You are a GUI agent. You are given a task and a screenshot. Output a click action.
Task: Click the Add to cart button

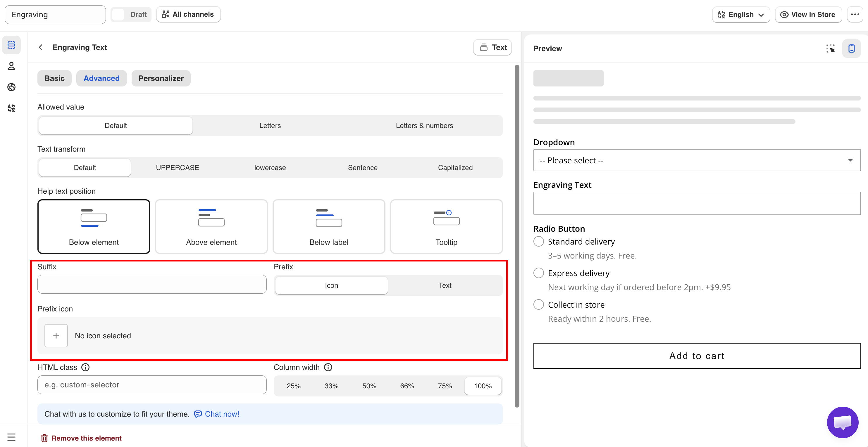[x=697, y=356]
